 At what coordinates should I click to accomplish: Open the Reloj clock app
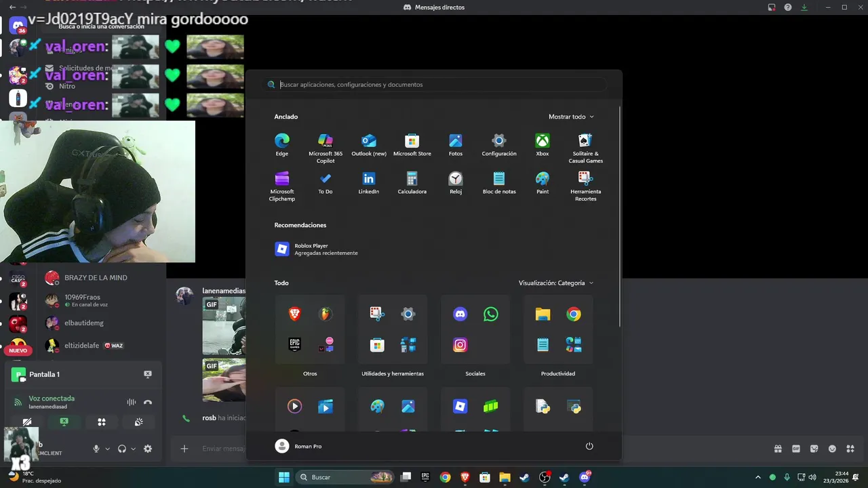point(456,182)
